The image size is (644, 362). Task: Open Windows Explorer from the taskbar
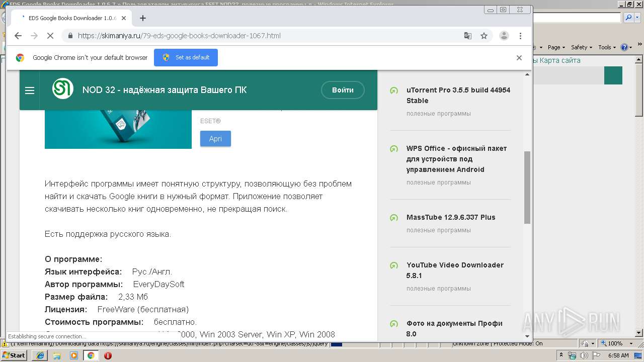[57, 355]
